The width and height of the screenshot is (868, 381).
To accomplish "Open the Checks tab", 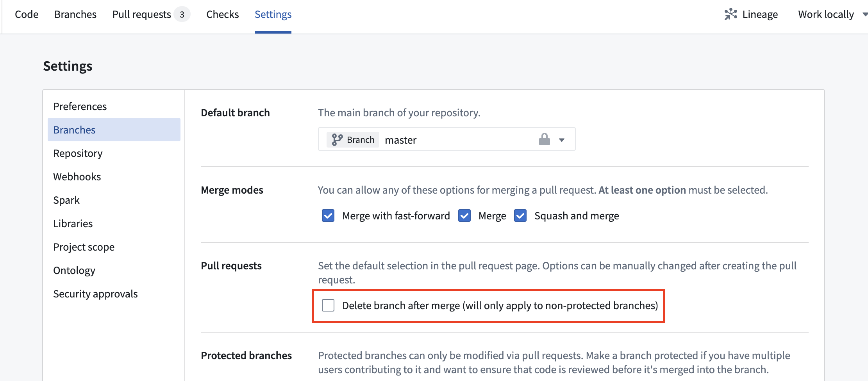I will (x=223, y=14).
